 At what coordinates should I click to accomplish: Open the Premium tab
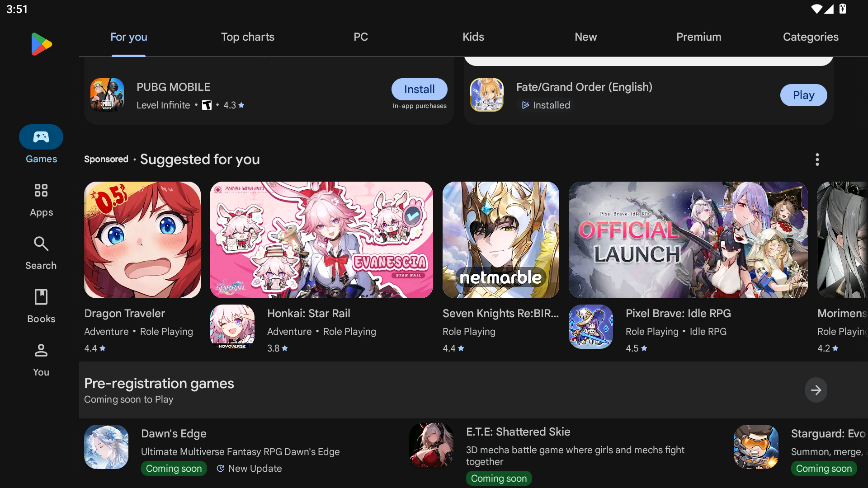click(x=699, y=37)
